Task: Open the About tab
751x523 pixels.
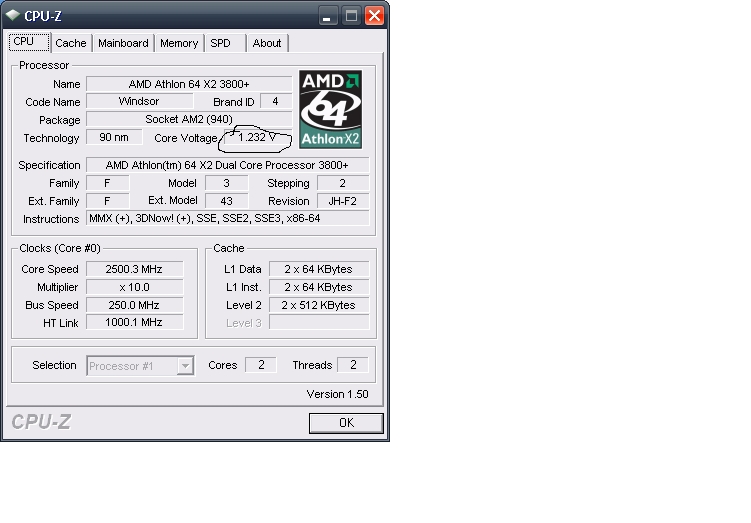Action: [267, 43]
